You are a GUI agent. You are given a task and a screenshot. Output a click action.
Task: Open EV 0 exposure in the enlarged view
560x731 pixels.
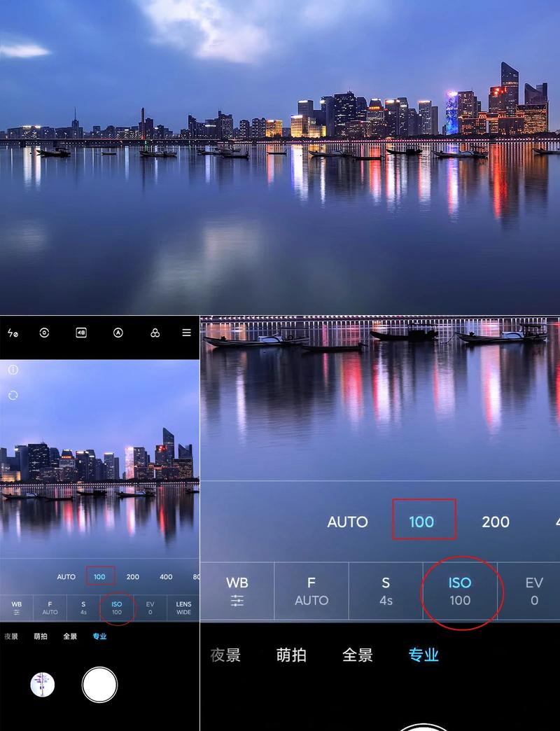click(534, 591)
